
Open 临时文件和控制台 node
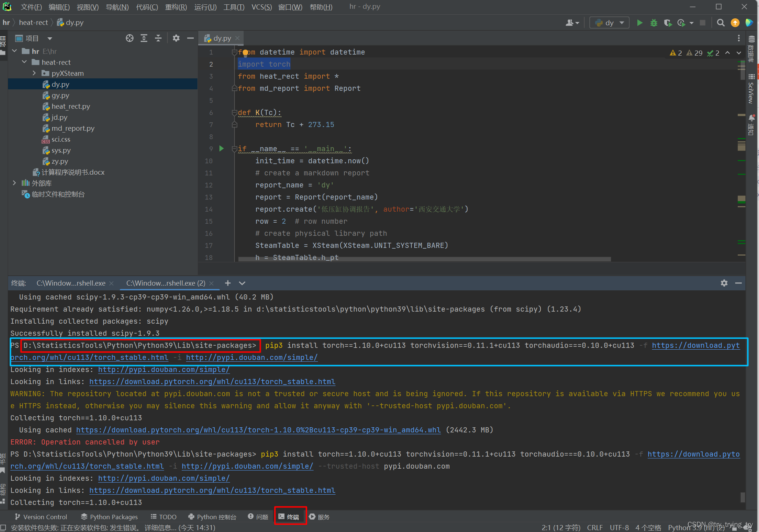58,194
